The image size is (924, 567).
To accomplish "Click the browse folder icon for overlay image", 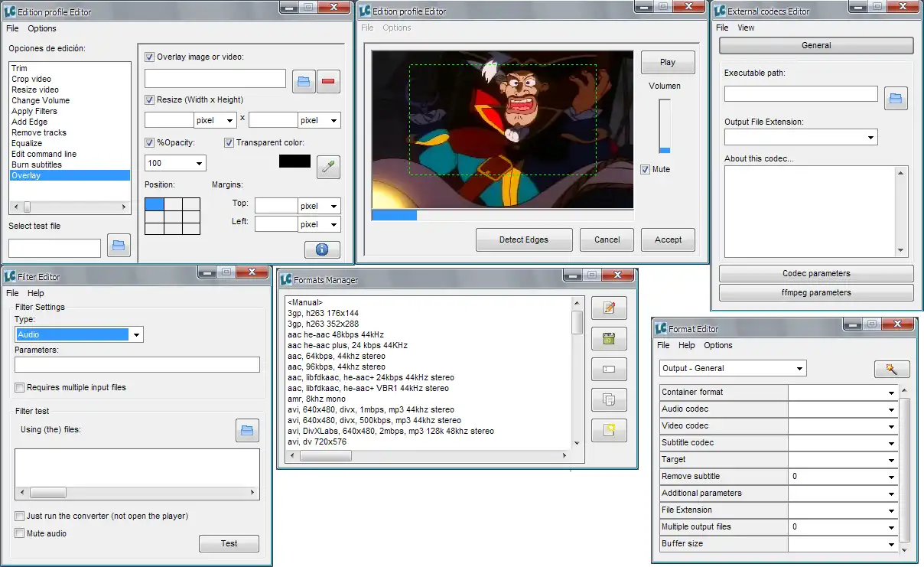I will (x=304, y=81).
